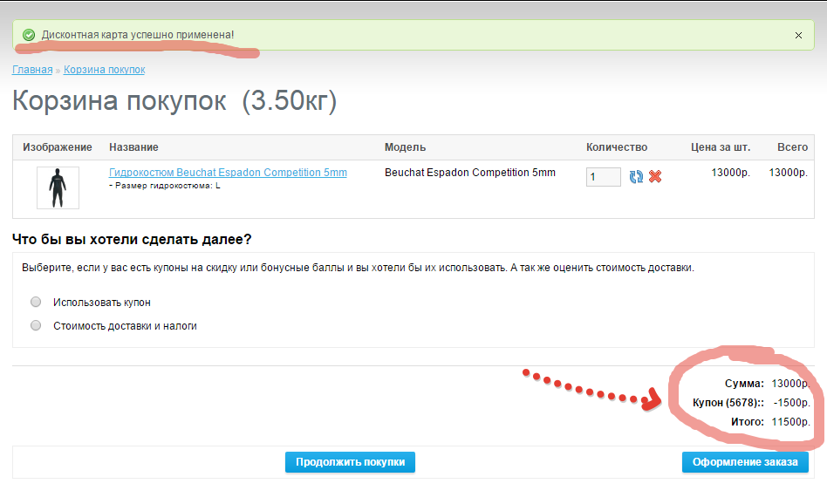Click the 'Количество' column header
The width and height of the screenshot is (827, 504).
coord(617,147)
